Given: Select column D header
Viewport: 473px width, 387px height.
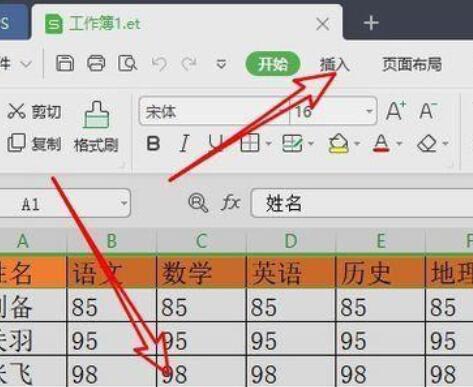Looking at the screenshot, I should pos(291,241).
